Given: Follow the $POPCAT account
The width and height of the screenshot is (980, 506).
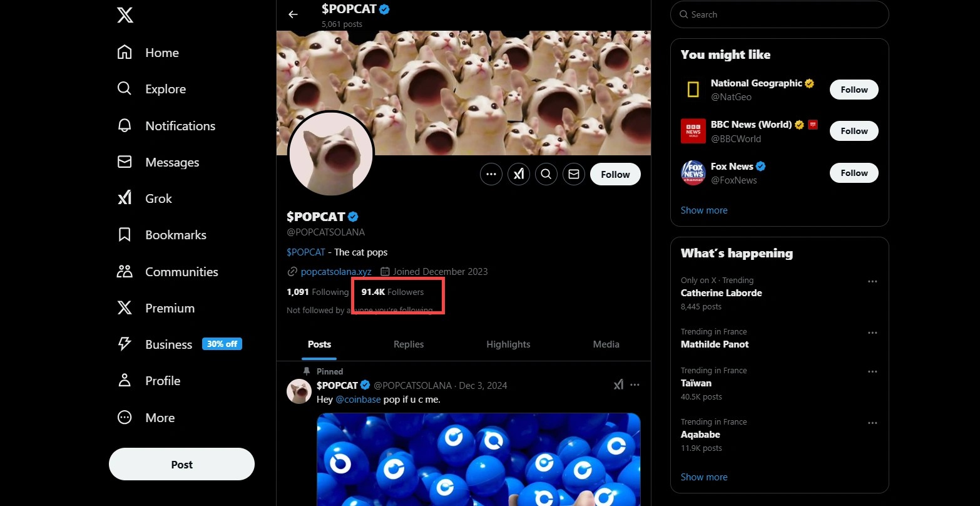Looking at the screenshot, I should pos(615,174).
